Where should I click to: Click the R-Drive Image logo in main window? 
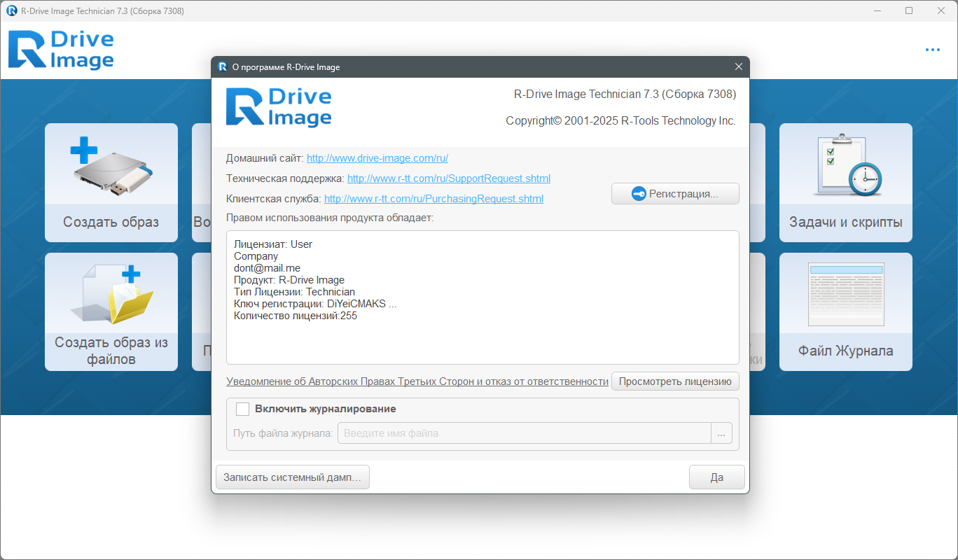point(61,50)
